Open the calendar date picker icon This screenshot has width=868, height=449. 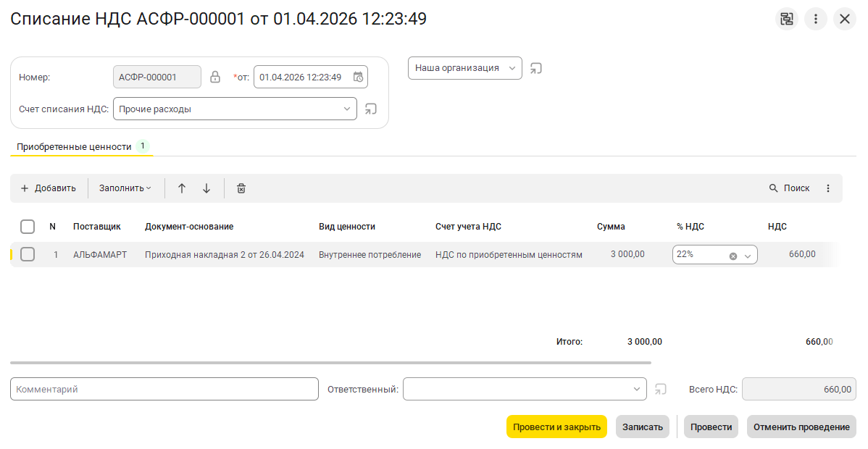(x=358, y=77)
